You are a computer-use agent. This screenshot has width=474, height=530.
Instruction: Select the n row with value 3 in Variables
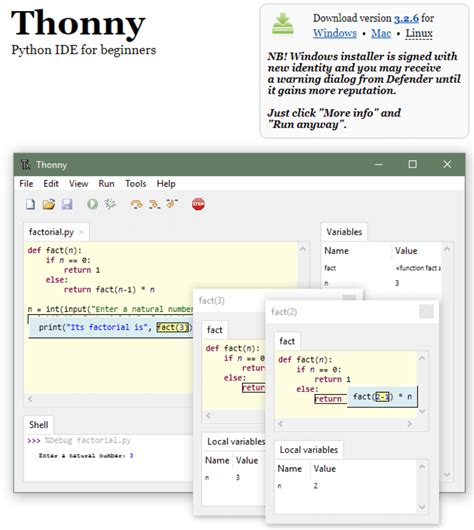click(x=382, y=283)
